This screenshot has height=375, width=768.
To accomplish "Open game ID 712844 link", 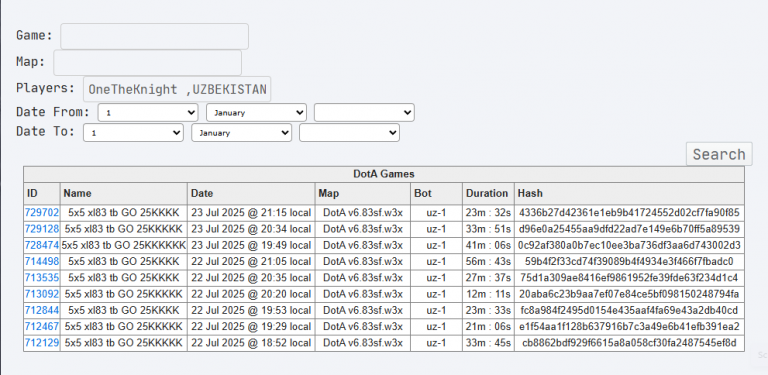I will (x=42, y=310).
